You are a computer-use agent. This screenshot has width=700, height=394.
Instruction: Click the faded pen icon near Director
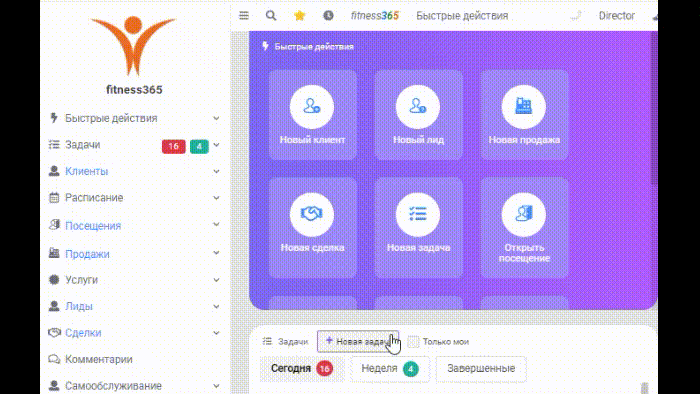pos(576,16)
